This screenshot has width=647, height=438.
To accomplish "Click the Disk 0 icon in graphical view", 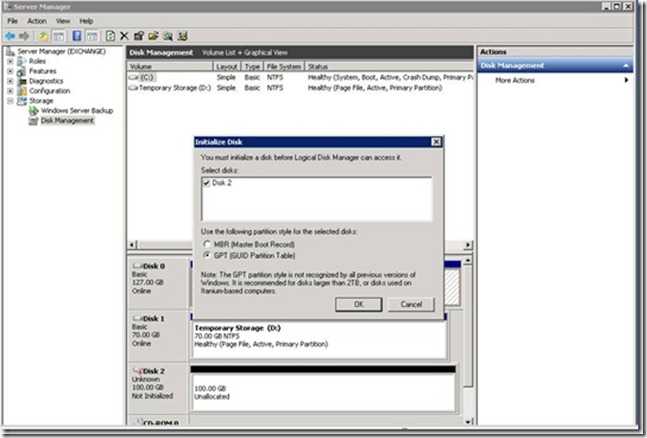I will pos(137,266).
